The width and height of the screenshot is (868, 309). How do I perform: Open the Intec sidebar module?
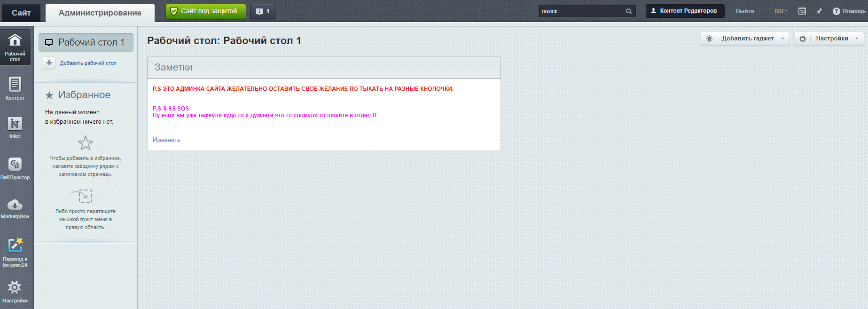point(15,128)
